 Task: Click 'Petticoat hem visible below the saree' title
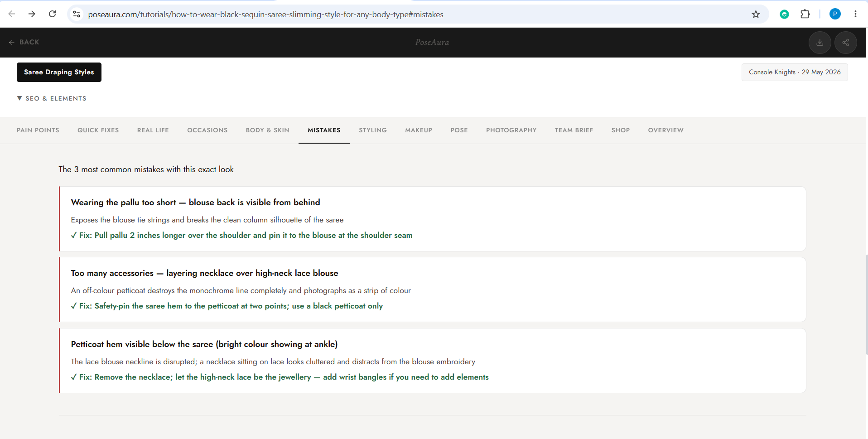coord(204,344)
